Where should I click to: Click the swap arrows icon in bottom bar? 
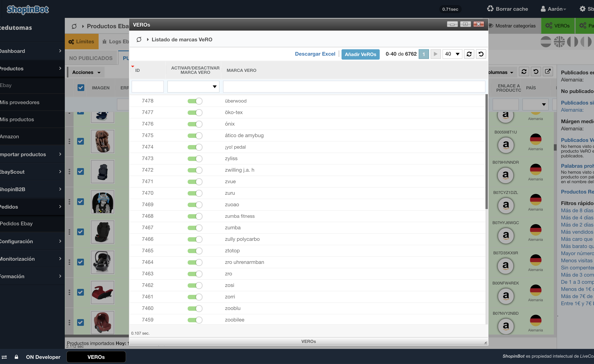pyautogui.click(x=4, y=357)
